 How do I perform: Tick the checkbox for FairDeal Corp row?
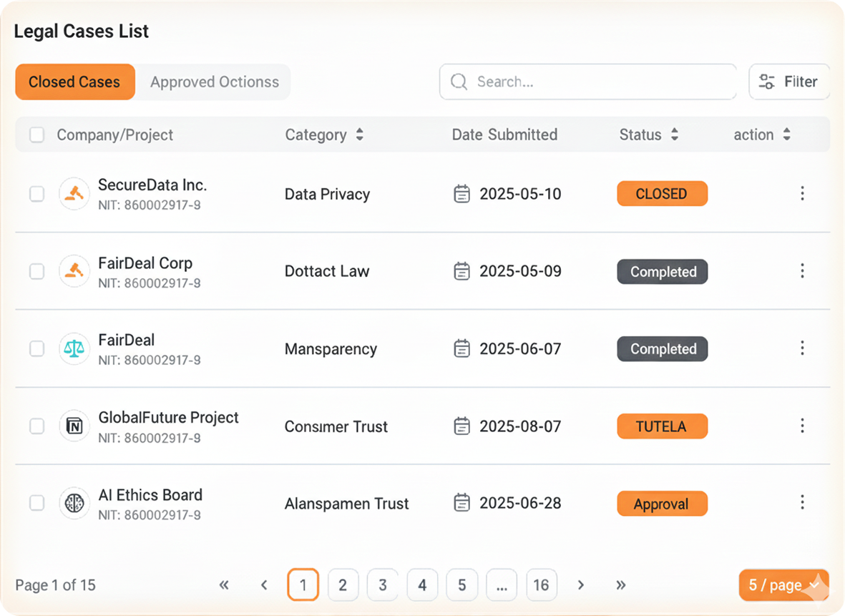pyautogui.click(x=36, y=271)
